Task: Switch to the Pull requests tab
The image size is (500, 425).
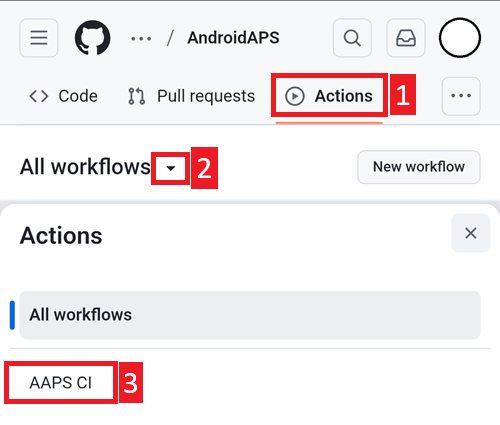Action: coord(192,96)
